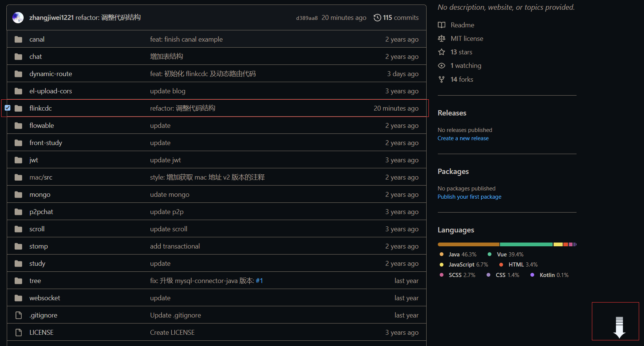The width and height of the screenshot is (644, 346).
Task: Open the websocket folder name
Action: point(45,298)
